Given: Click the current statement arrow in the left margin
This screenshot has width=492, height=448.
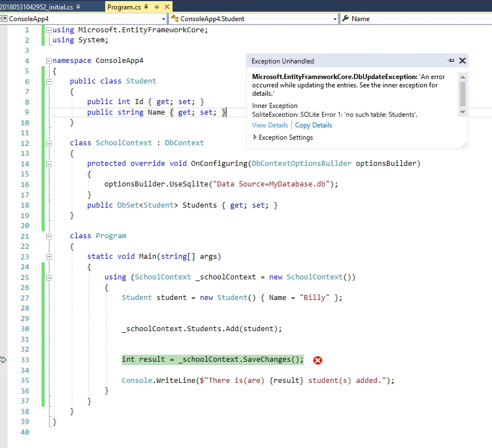Looking at the screenshot, I should (3, 360).
